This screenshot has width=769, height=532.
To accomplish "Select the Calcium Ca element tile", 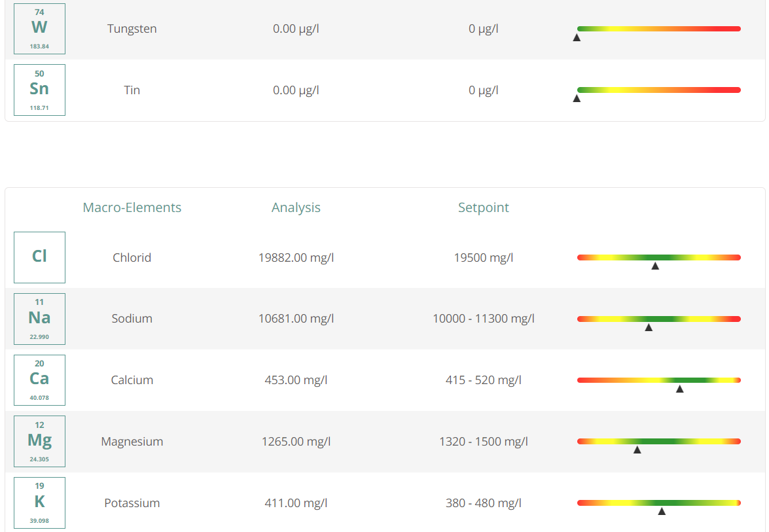I will (x=39, y=380).
